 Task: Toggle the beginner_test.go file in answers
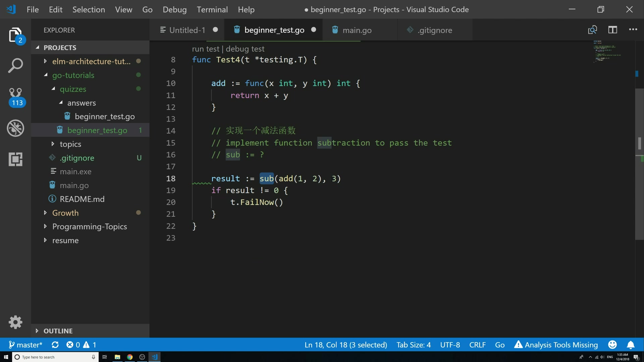[104, 117]
